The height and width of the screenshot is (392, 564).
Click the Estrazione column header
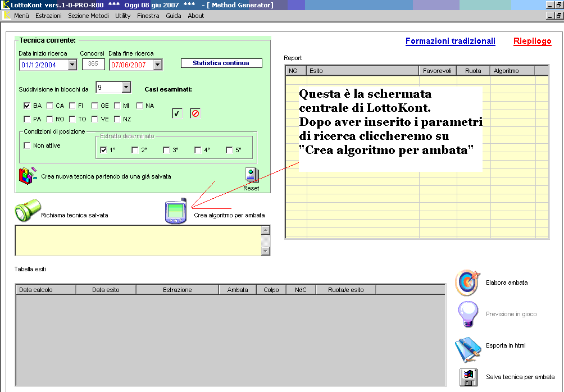(x=178, y=290)
